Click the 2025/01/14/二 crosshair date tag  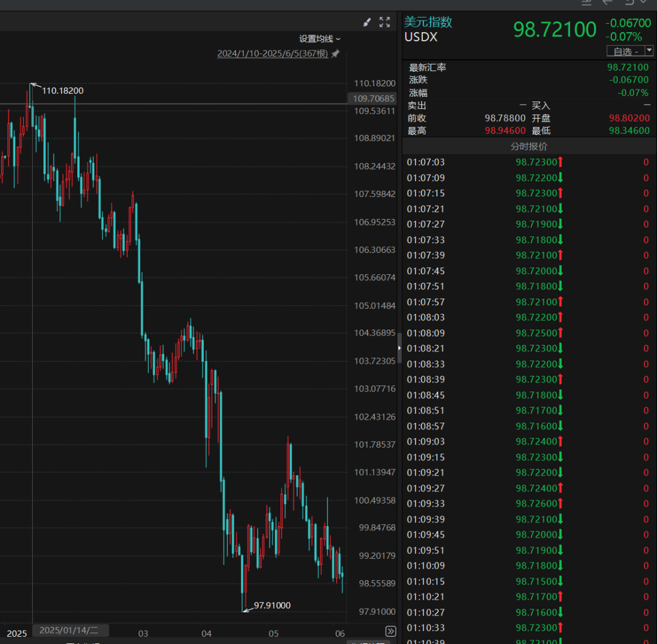pyautogui.click(x=71, y=630)
